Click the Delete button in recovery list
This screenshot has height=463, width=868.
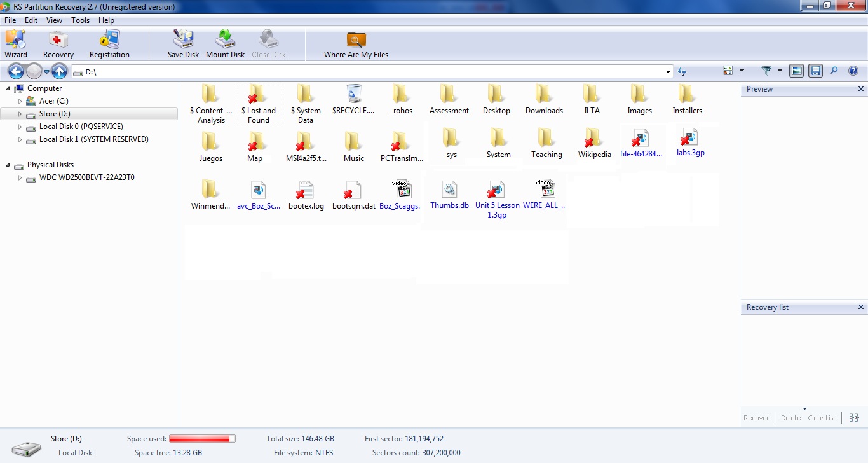[790, 418]
